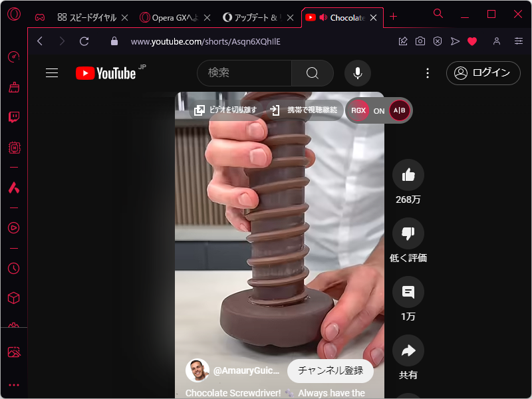Open the ad blocker shield in address bar
The image size is (532, 399).
(437, 41)
